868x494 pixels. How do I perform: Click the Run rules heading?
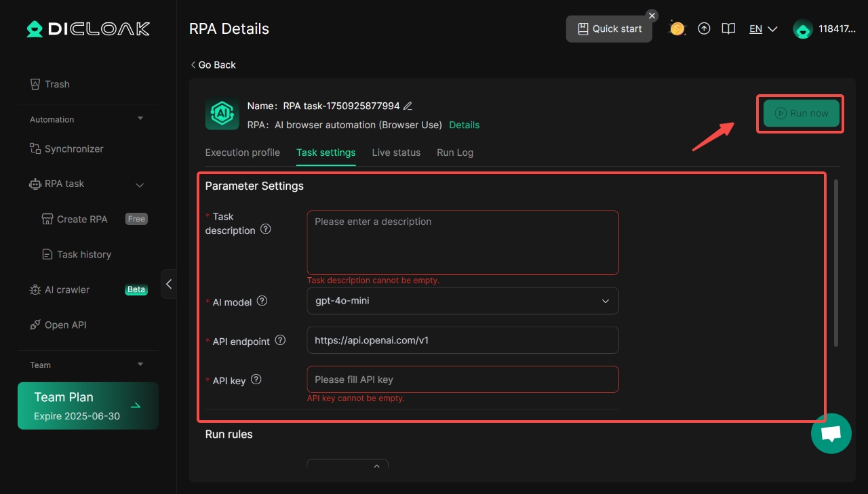point(229,434)
